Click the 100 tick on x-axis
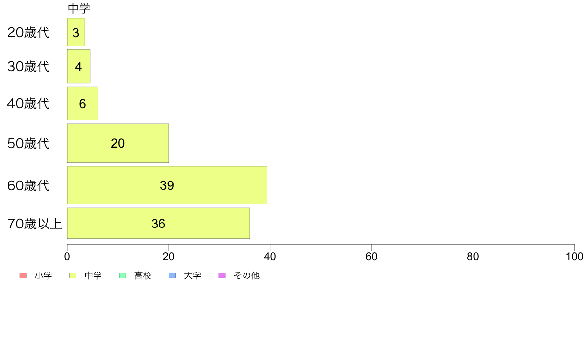The width and height of the screenshot is (588, 364). tap(574, 256)
